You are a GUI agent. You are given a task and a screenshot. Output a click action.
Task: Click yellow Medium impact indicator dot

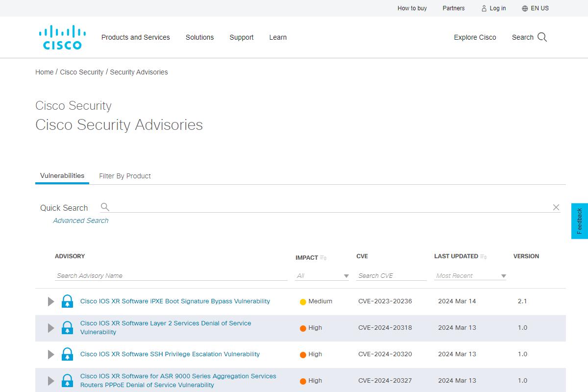point(303,302)
